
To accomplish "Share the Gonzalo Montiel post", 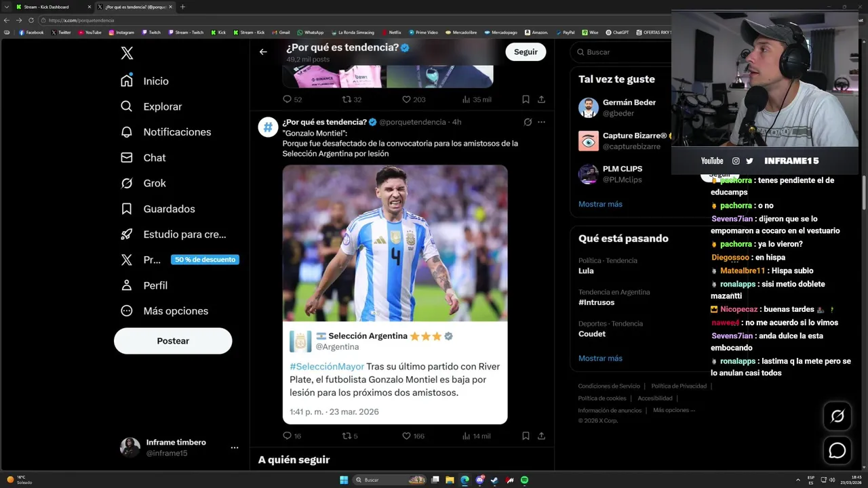I will tap(541, 436).
